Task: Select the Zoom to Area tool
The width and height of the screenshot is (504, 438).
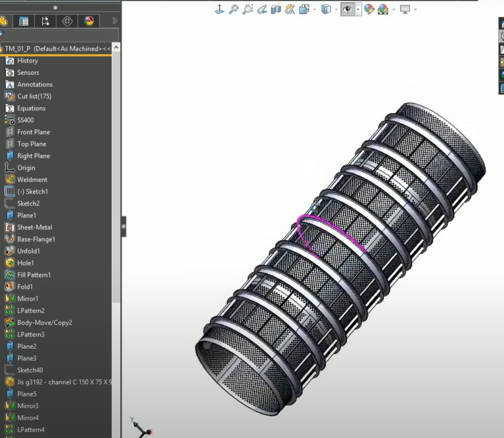Action: coord(248,9)
